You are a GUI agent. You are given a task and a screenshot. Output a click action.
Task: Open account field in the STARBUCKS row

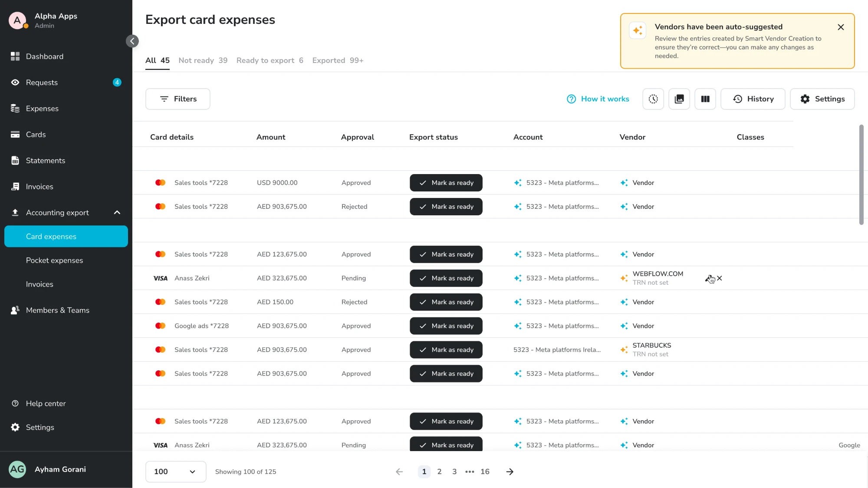557,350
